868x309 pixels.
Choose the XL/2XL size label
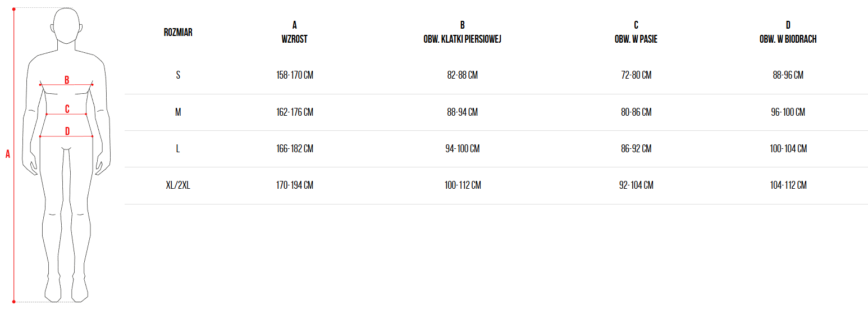pyautogui.click(x=178, y=185)
